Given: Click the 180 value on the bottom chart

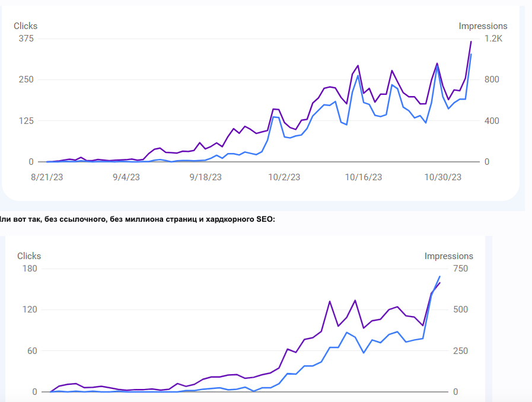Looking at the screenshot, I should click(x=30, y=269).
